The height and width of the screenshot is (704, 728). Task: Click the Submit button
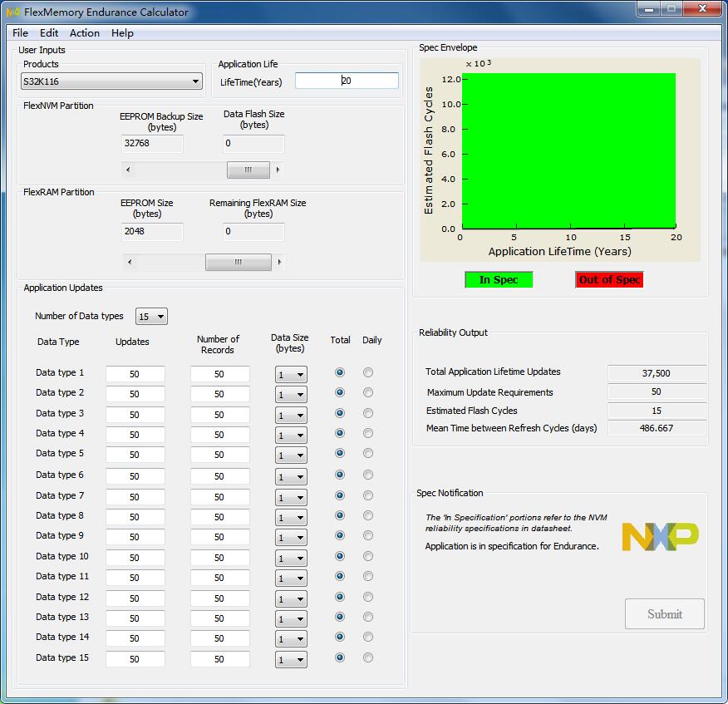(664, 614)
